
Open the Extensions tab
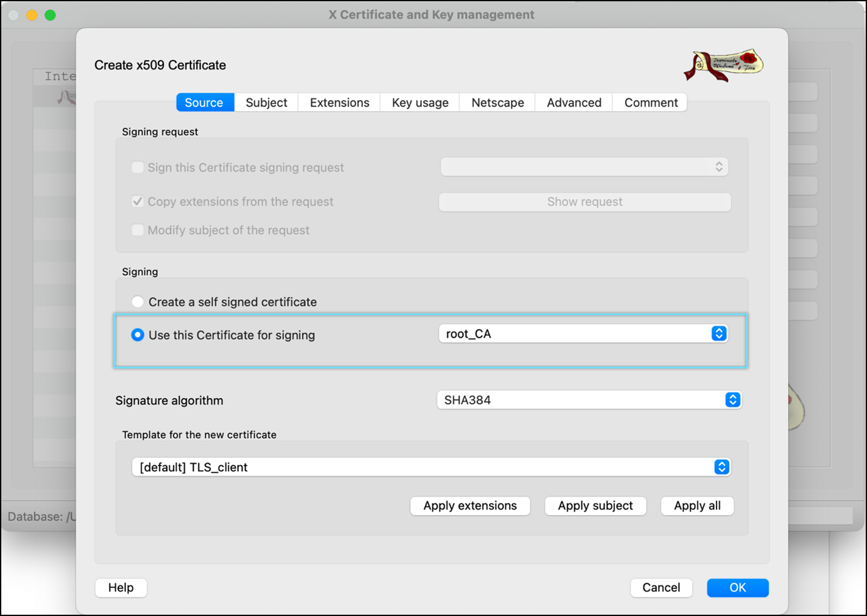[339, 103]
